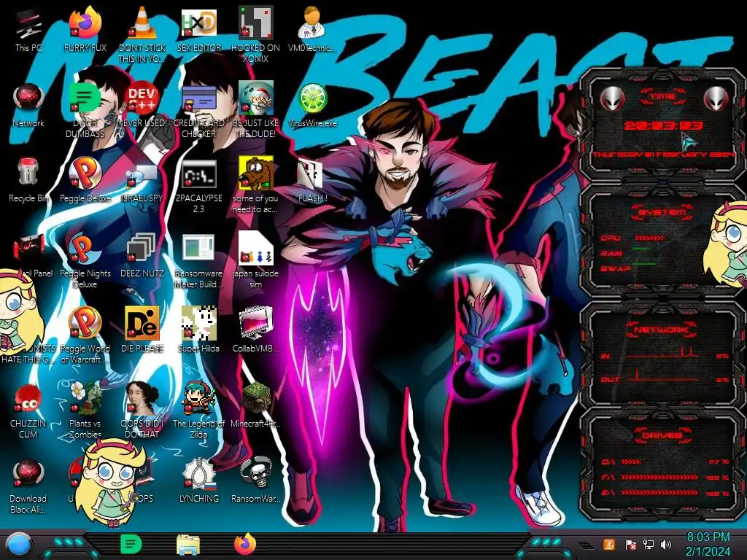Screen dimensions: 747x560
Task: Open the Peggle Deluxe shortcut
Action: click(85, 180)
